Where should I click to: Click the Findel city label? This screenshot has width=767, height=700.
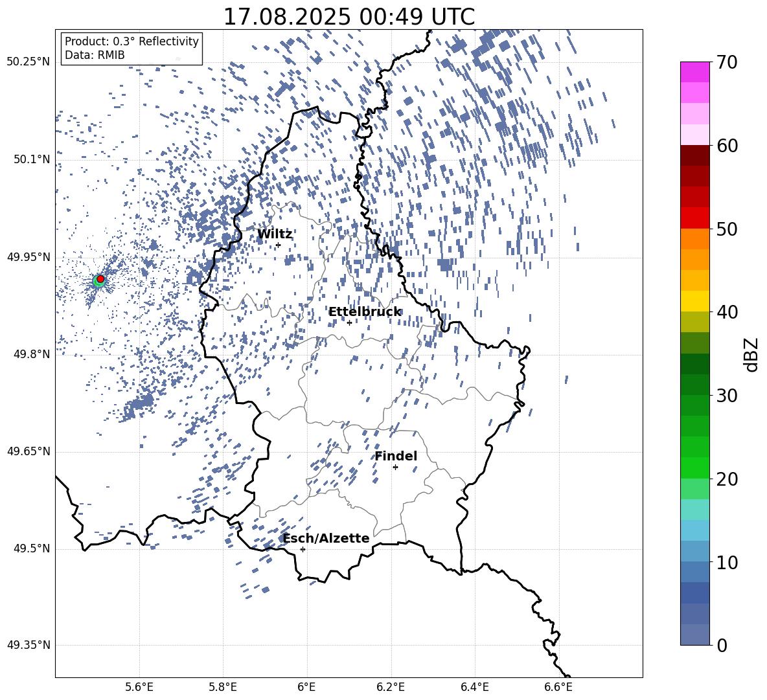[x=396, y=456]
